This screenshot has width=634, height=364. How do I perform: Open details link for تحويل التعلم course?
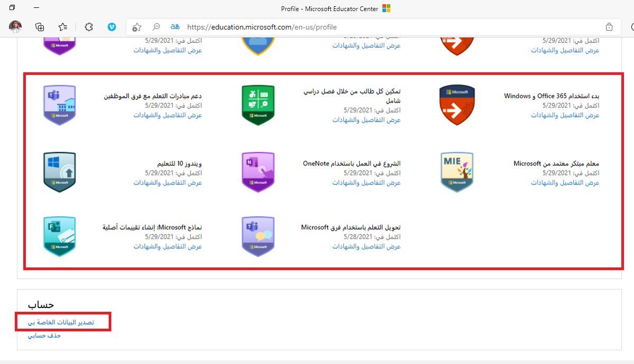(x=367, y=247)
